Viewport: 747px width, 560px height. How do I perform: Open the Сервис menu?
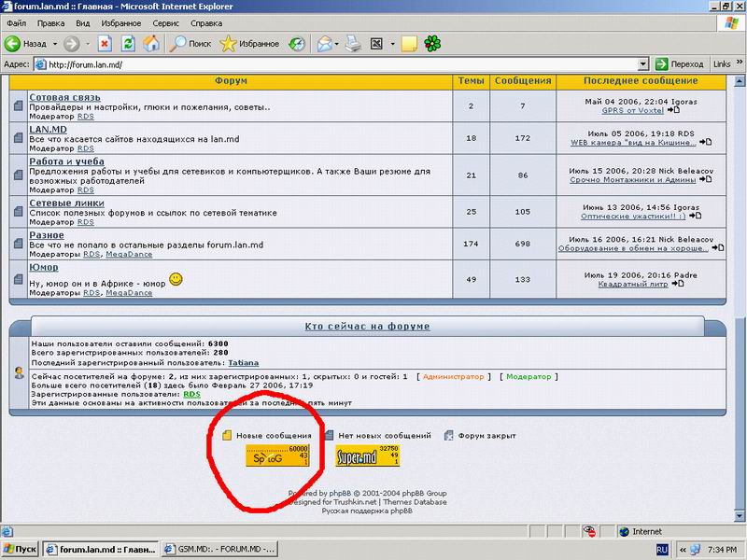(x=165, y=22)
